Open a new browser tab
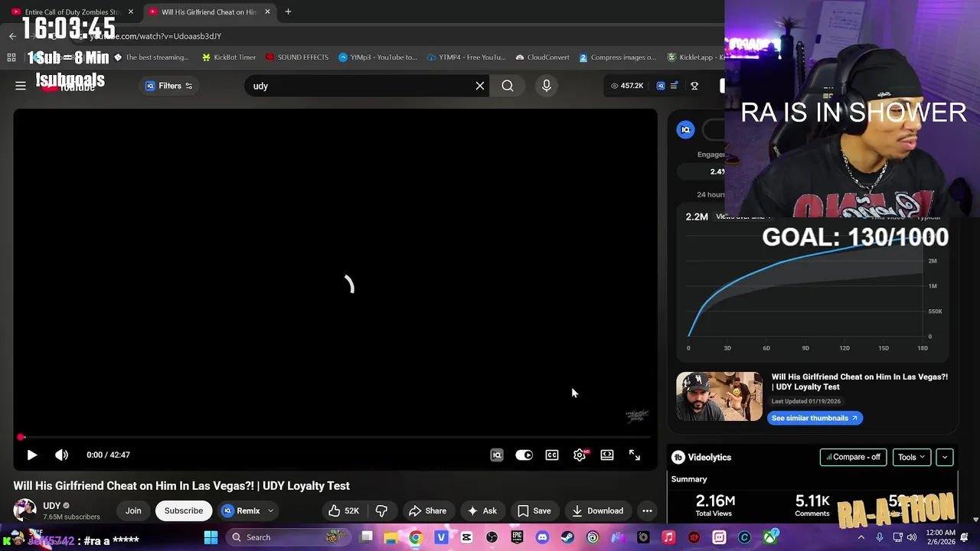Screen dimensions: 980x551 click(x=288, y=11)
